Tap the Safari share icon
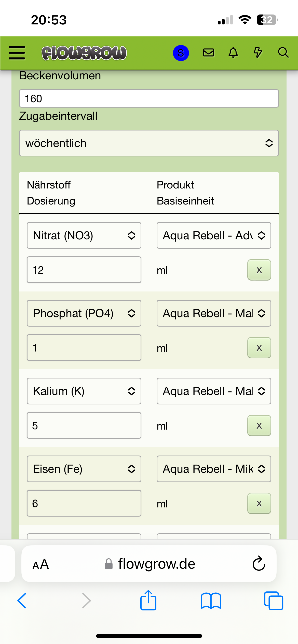The height and width of the screenshot is (644, 298). point(148,601)
